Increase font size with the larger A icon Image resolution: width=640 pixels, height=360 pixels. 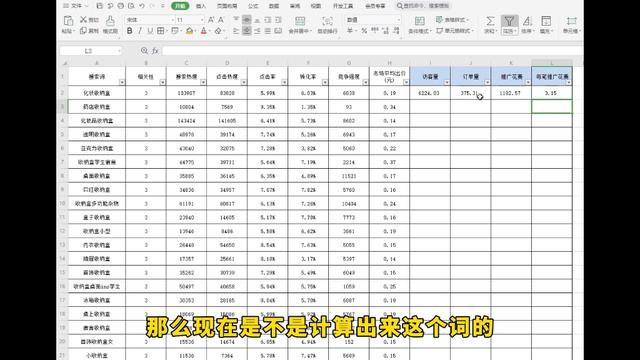[211, 20]
